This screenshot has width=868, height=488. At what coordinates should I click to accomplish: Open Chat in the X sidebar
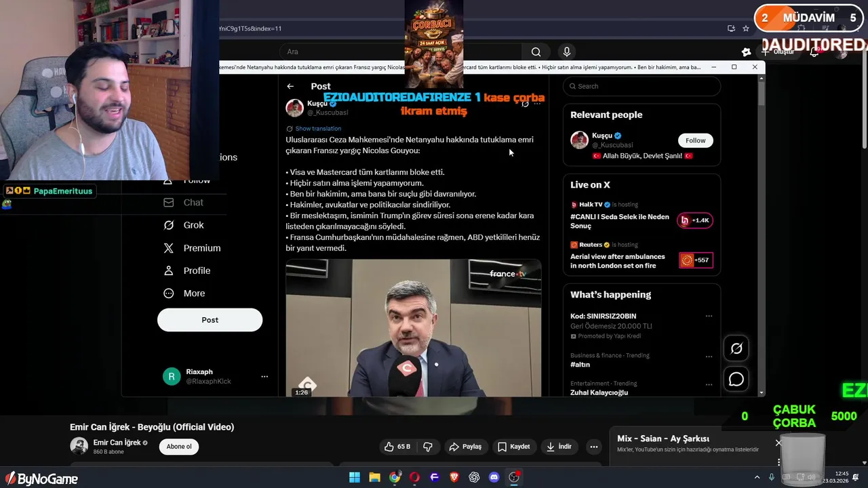tap(184, 203)
